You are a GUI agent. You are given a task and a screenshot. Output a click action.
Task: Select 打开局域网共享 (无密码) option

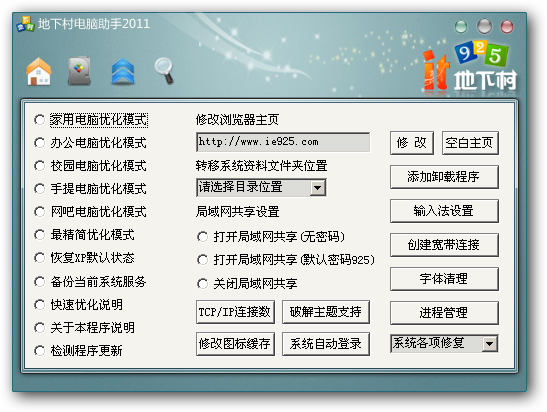[202, 237]
